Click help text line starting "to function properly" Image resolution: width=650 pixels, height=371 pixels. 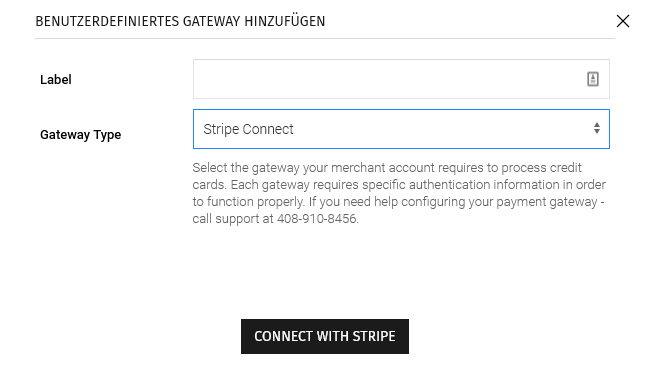click(x=398, y=201)
